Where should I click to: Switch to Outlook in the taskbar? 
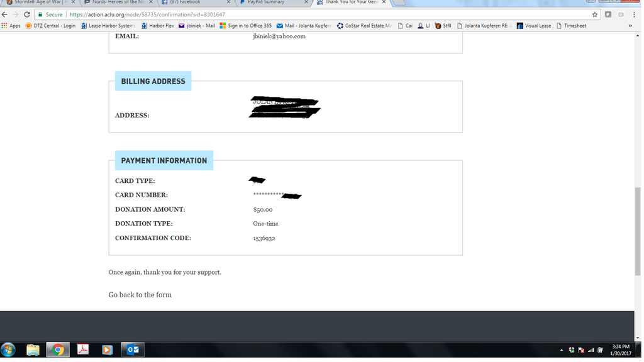click(133, 349)
